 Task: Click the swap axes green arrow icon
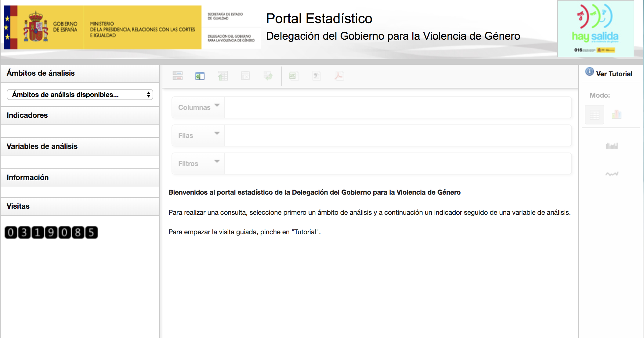coord(268,76)
